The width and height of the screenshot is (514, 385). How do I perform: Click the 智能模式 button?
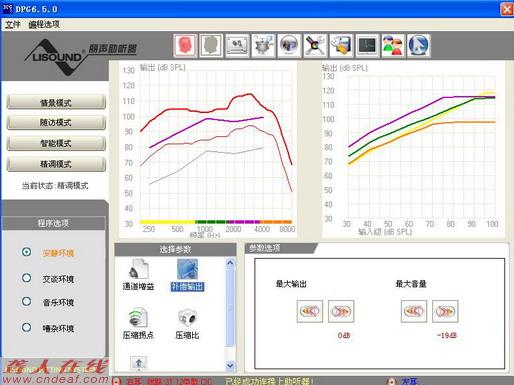56,143
